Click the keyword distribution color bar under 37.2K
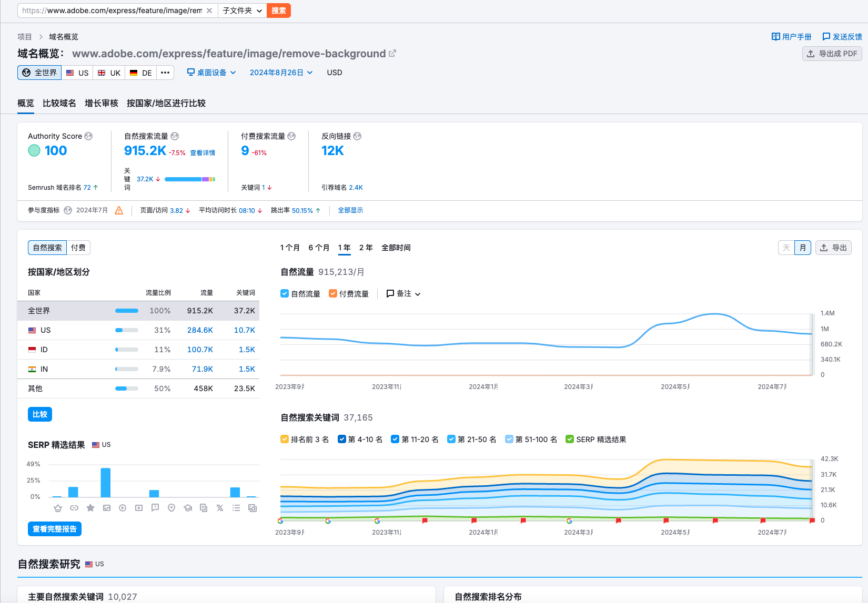 [x=190, y=179]
